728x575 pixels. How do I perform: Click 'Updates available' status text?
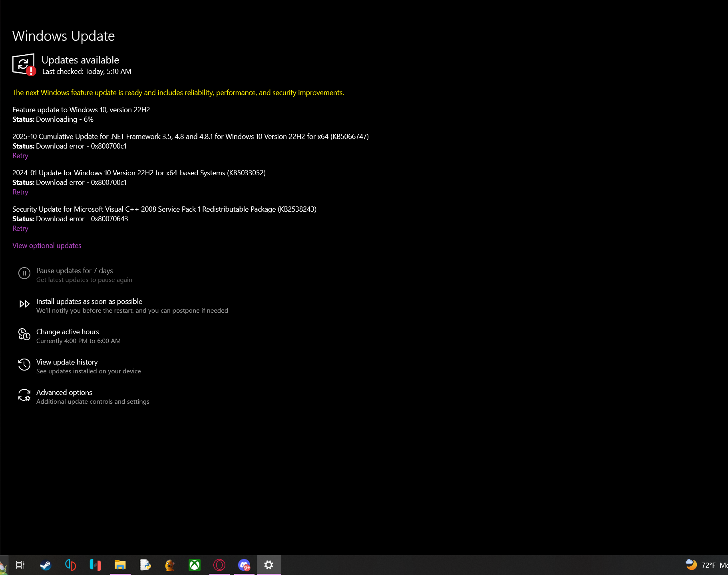point(80,60)
